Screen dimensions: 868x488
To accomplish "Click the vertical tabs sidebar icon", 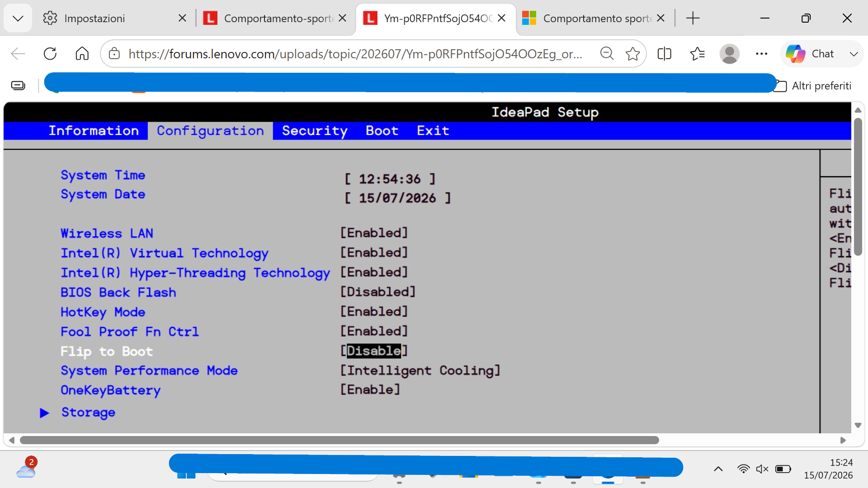I will coord(18,85).
